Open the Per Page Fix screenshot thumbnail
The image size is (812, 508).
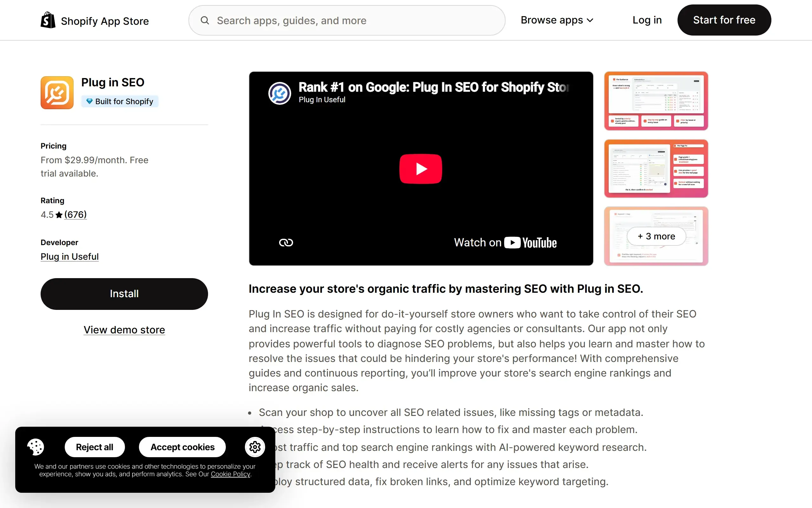[656, 169]
